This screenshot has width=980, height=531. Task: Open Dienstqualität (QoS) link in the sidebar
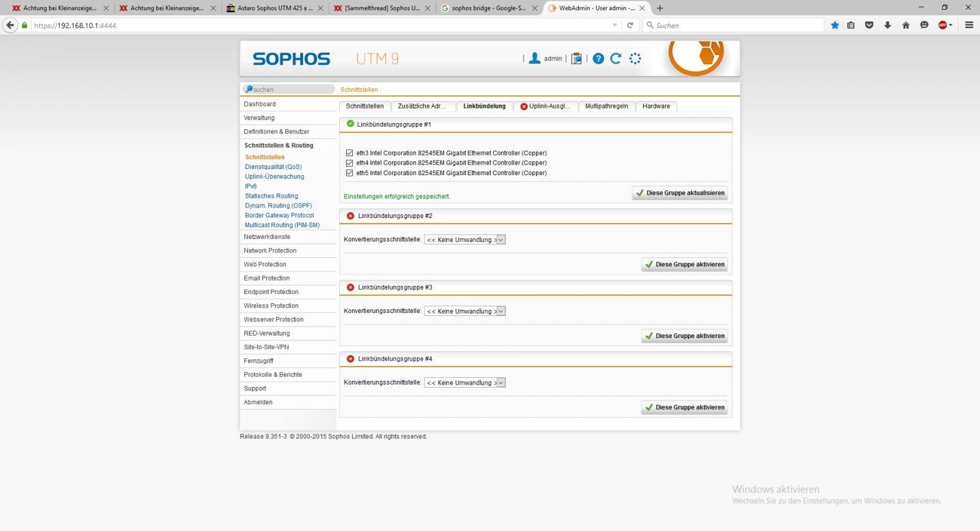pyautogui.click(x=273, y=167)
